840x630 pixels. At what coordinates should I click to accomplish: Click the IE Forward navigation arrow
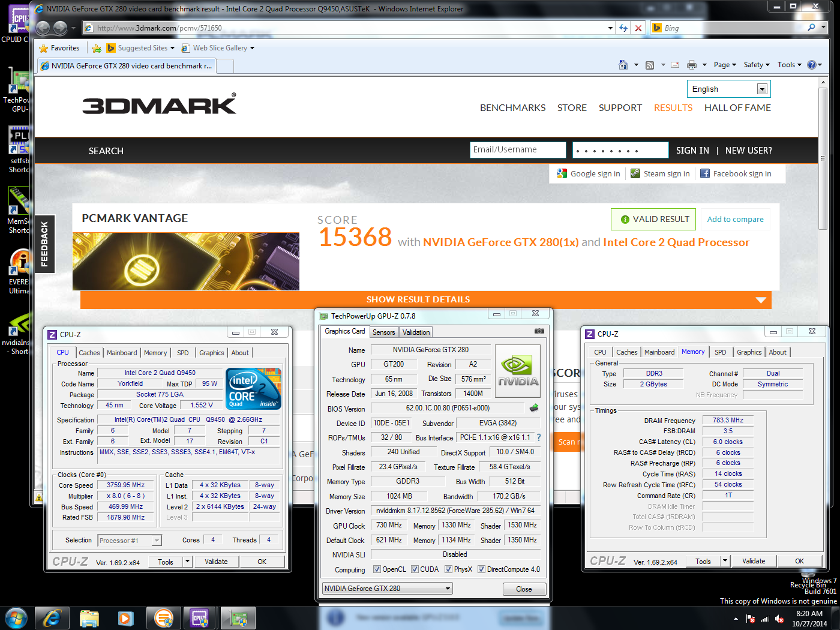60,28
